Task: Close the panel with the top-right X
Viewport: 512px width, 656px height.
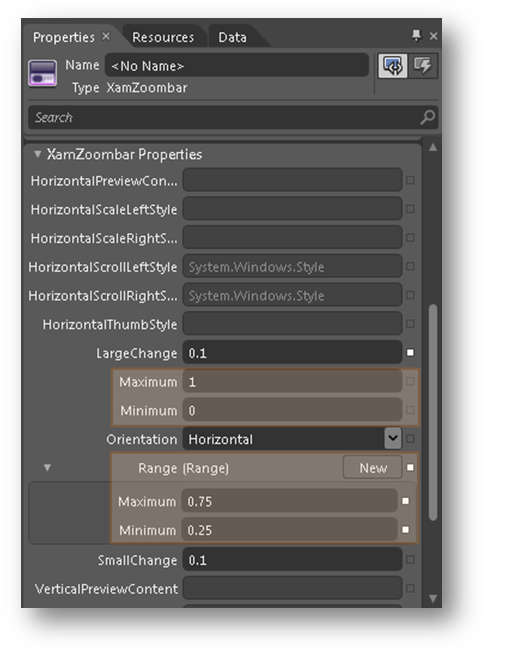Action: 433,36
